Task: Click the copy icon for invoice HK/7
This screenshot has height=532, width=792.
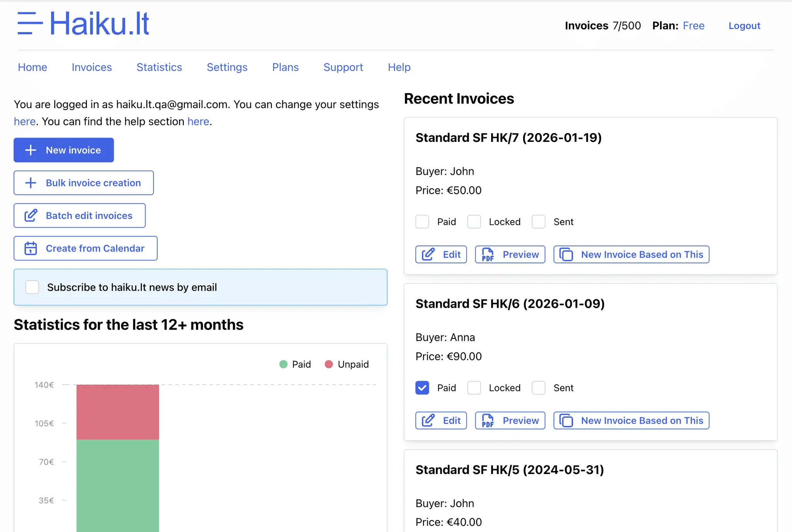Action: point(566,254)
